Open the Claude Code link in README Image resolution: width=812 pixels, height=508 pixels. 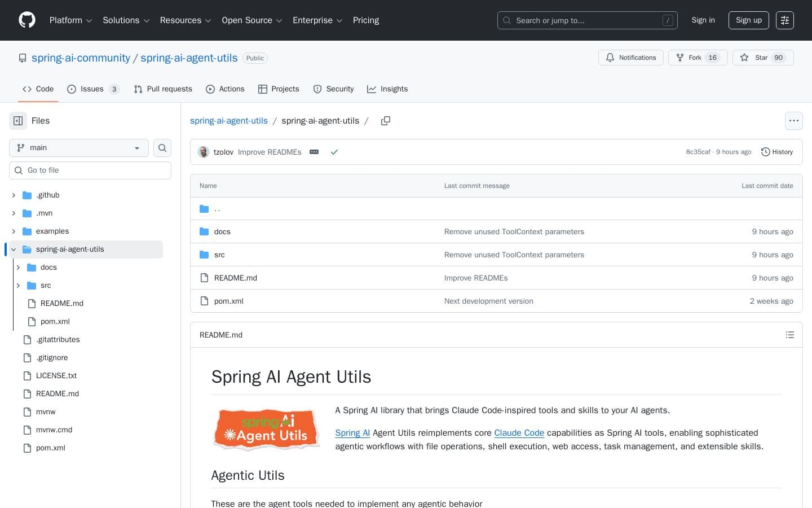519,433
